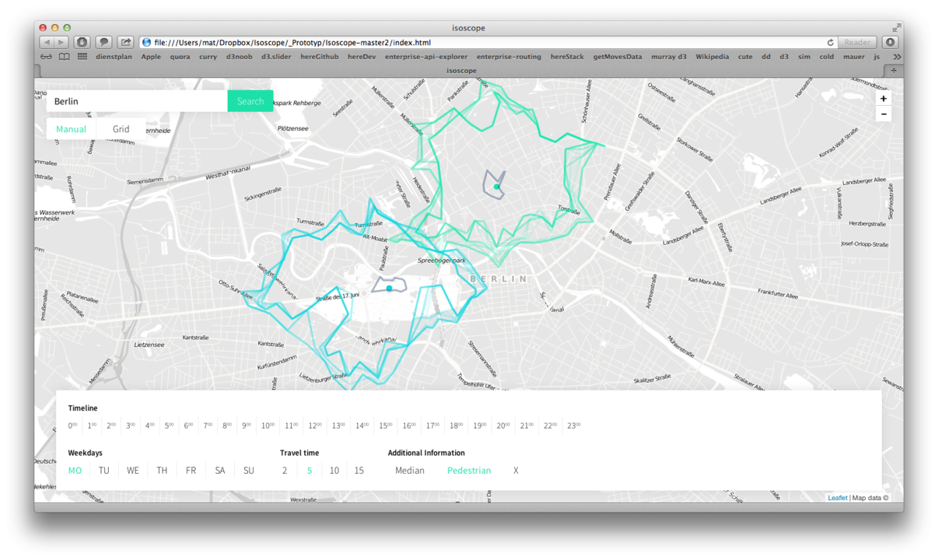Enter fullscreen with the diagonal arrows icon
The image size is (938, 560).
897,28
